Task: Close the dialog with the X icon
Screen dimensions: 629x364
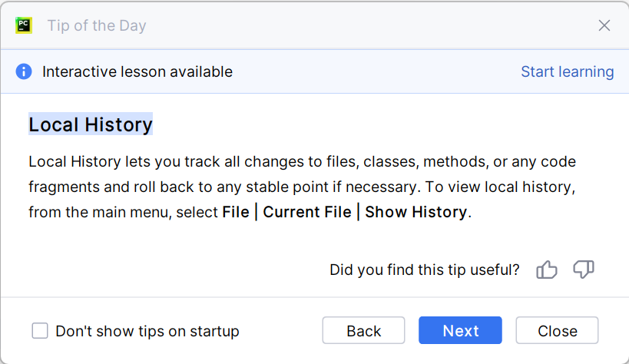Action: tap(604, 25)
